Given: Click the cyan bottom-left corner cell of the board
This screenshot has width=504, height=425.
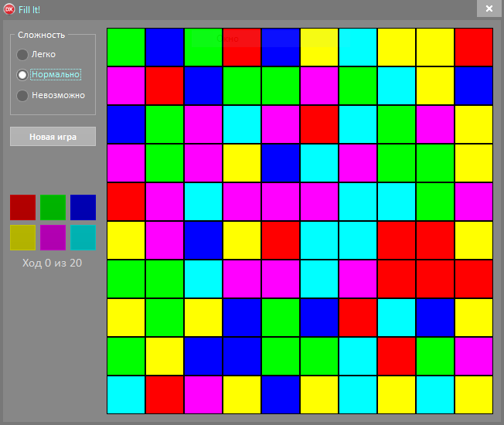Looking at the screenshot, I should pyautogui.click(x=126, y=394).
